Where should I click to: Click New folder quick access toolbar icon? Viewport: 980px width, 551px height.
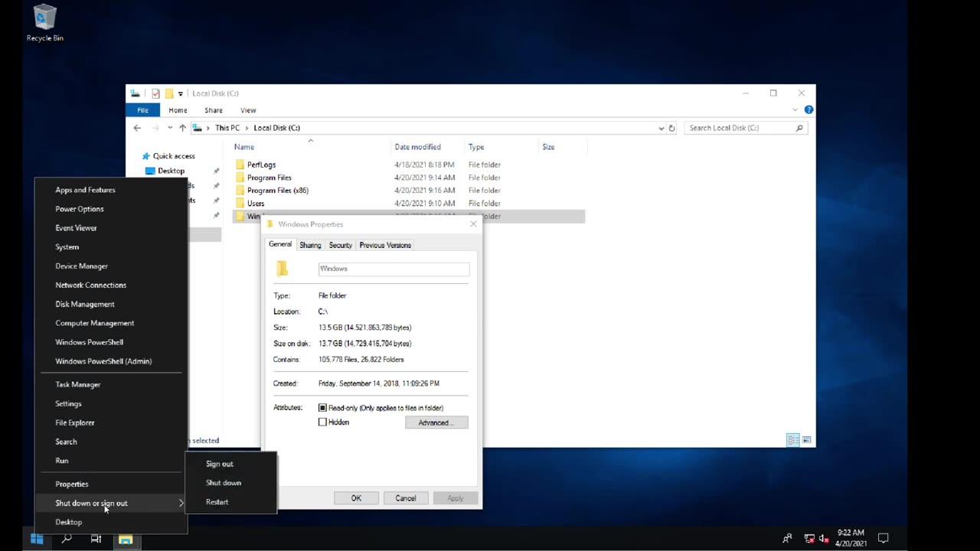point(168,93)
